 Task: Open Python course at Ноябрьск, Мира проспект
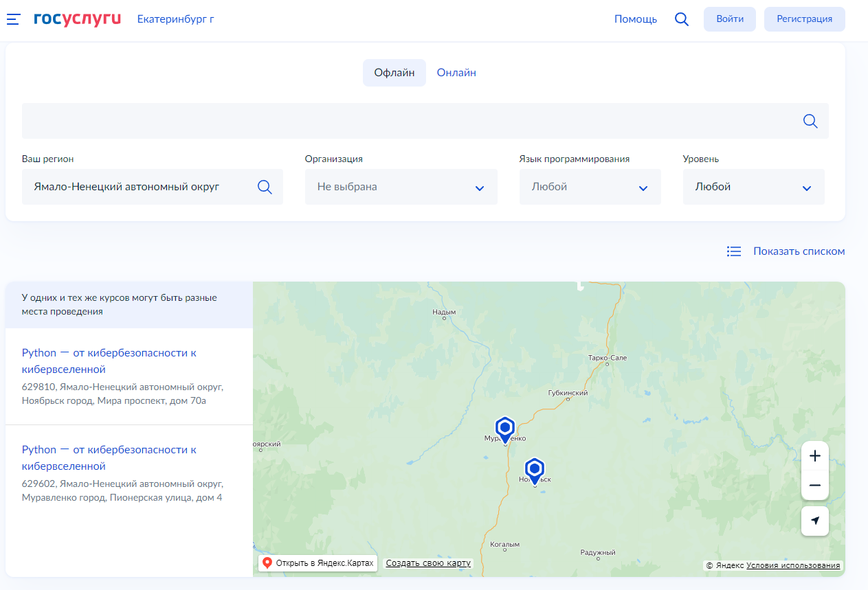[x=109, y=361]
